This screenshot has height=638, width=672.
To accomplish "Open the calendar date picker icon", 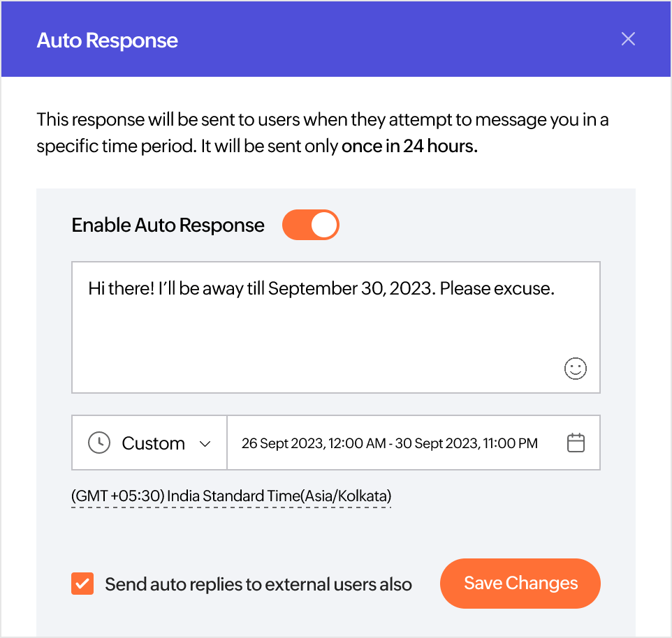I will tap(576, 443).
